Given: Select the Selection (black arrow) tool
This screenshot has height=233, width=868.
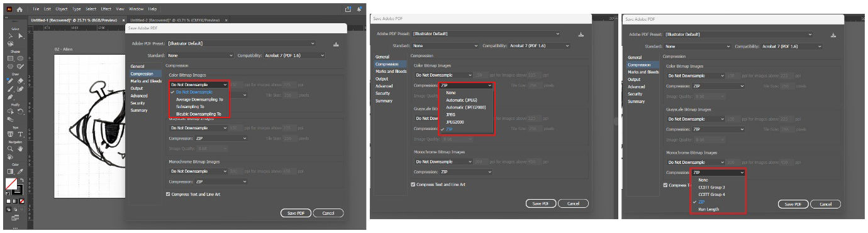Looking at the screenshot, I should [11, 36].
